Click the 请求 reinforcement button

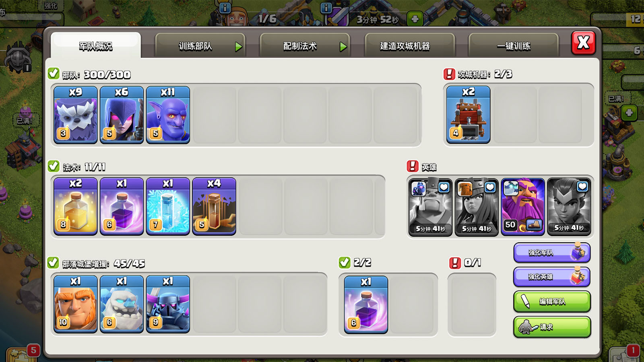coord(552,327)
